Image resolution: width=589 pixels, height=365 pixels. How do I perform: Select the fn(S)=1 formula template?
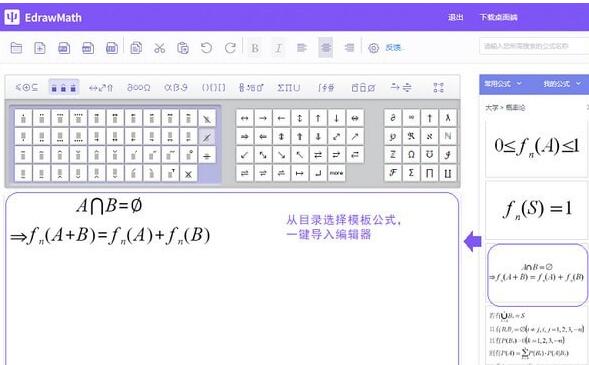(x=536, y=210)
